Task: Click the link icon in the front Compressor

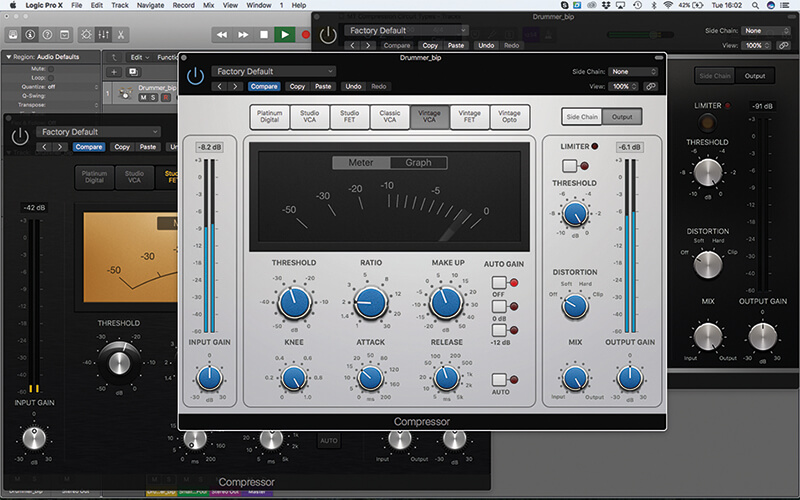Action: point(651,86)
